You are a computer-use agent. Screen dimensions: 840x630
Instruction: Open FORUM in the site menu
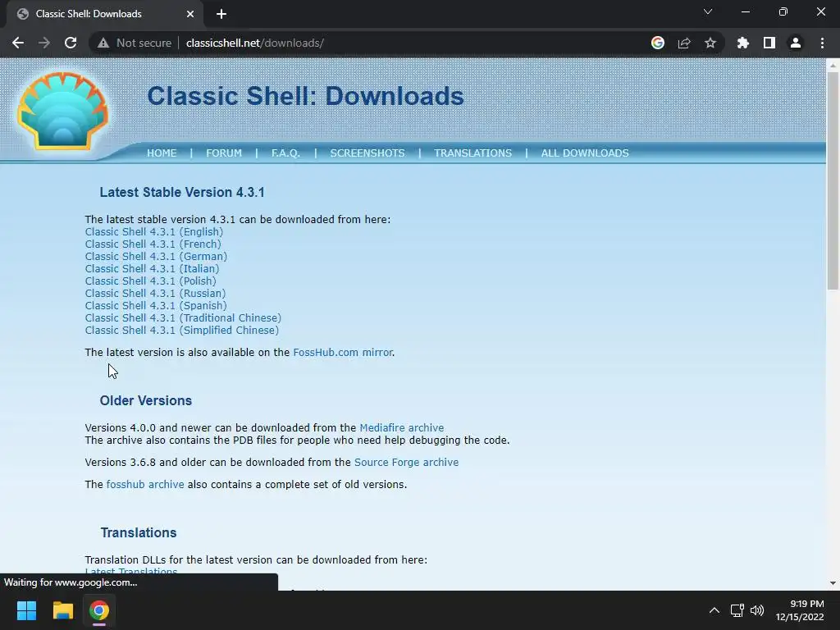pyautogui.click(x=224, y=153)
